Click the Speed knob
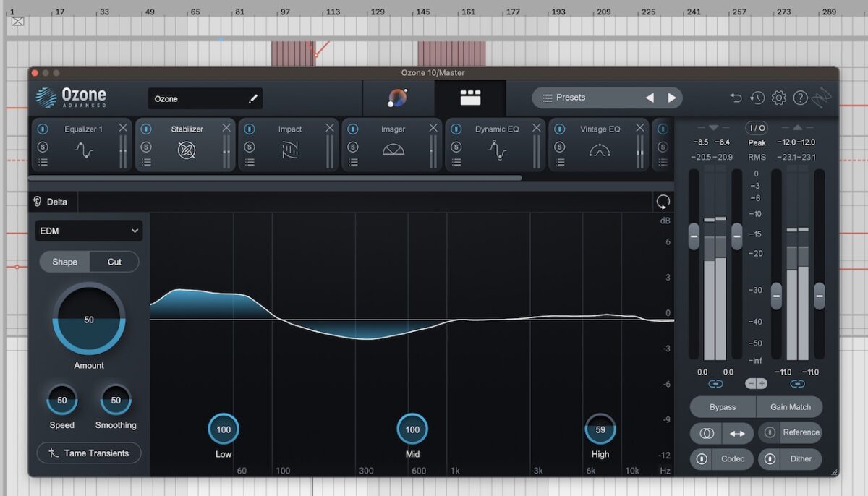The width and height of the screenshot is (868, 496). [61, 400]
